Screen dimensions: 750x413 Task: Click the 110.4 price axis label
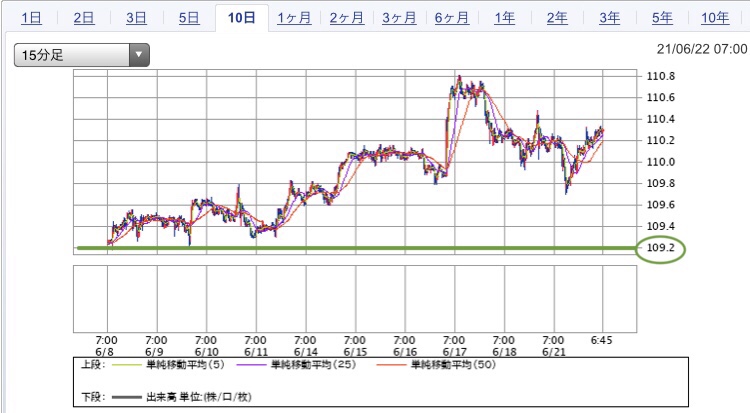pyautogui.click(x=661, y=119)
